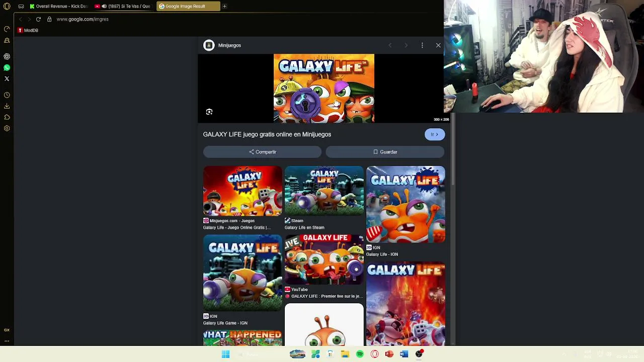Close the image preview panel
644x362 pixels.
pyautogui.click(x=438, y=45)
